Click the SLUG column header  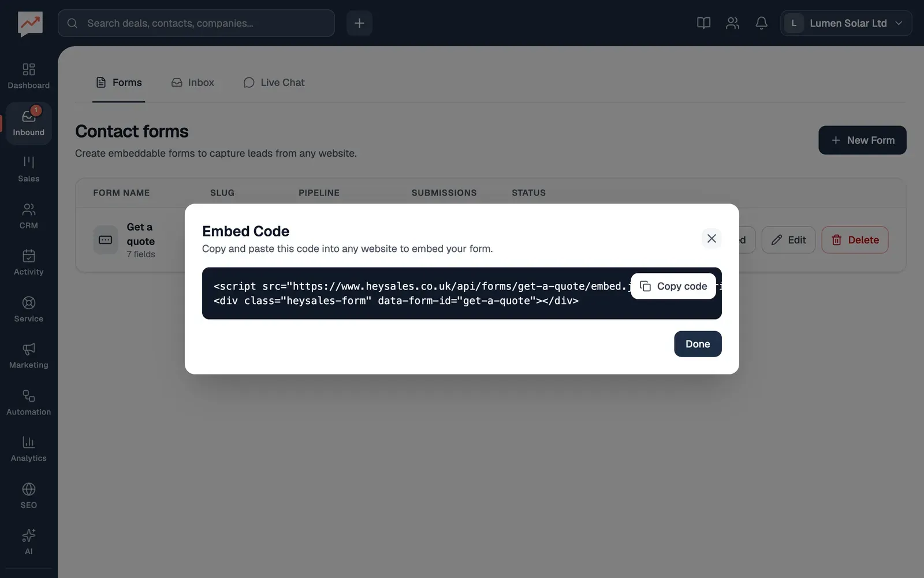(222, 192)
